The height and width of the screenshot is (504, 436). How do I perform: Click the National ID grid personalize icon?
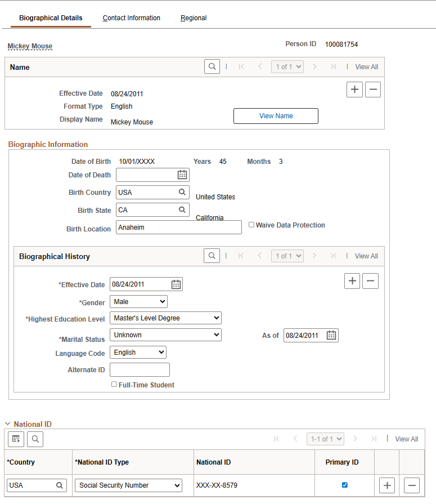pos(16,439)
